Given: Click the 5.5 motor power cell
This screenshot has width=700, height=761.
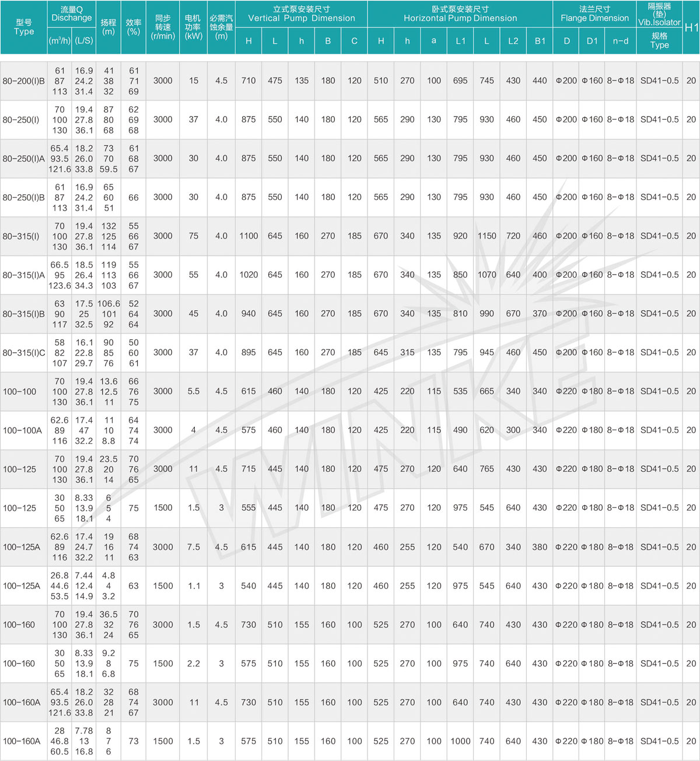Looking at the screenshot, I should [x=194, y=391].
